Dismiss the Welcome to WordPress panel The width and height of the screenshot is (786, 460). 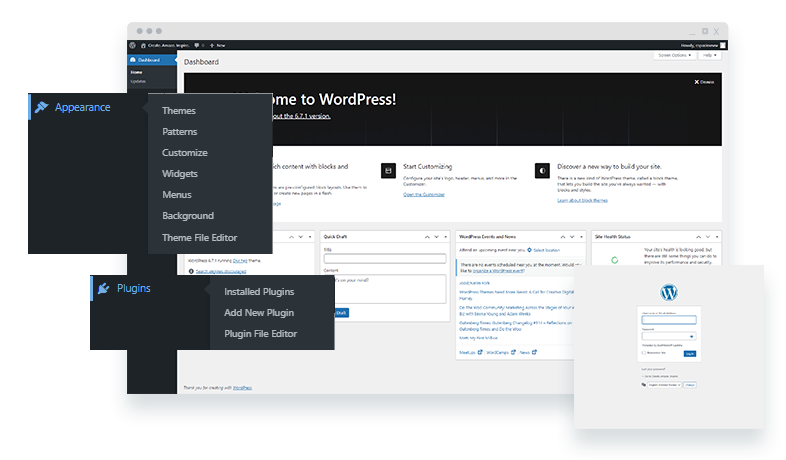704,82
